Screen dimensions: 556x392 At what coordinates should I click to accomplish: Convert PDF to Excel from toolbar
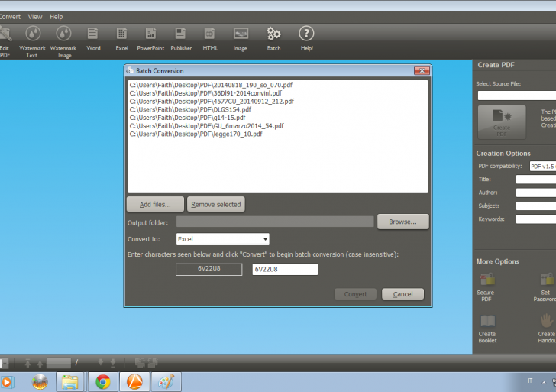(121, 39)
